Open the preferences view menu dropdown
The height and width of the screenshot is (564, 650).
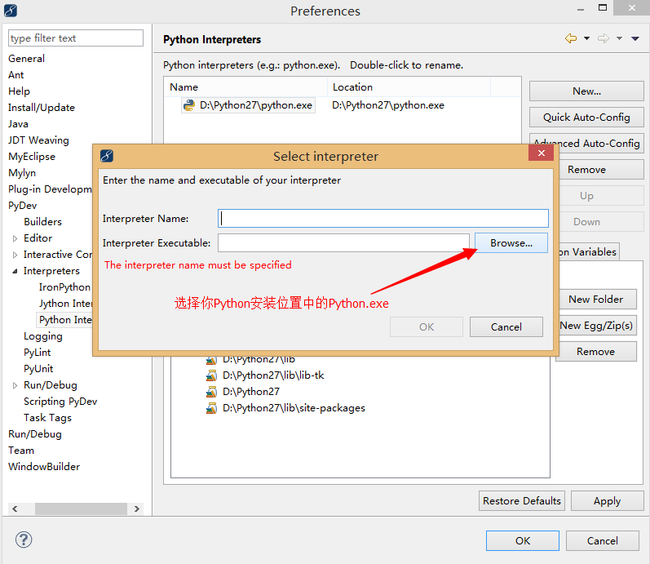(635, 39)
